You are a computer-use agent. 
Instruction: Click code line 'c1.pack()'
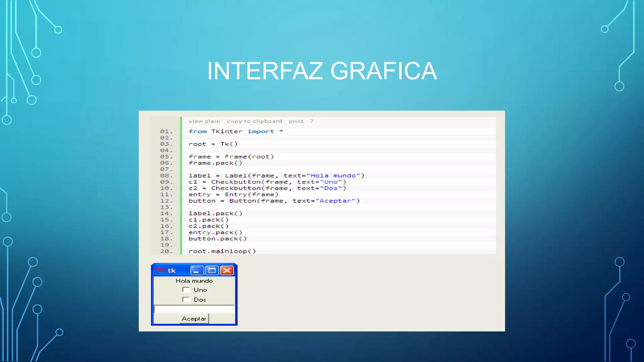[x=208, y=220]
